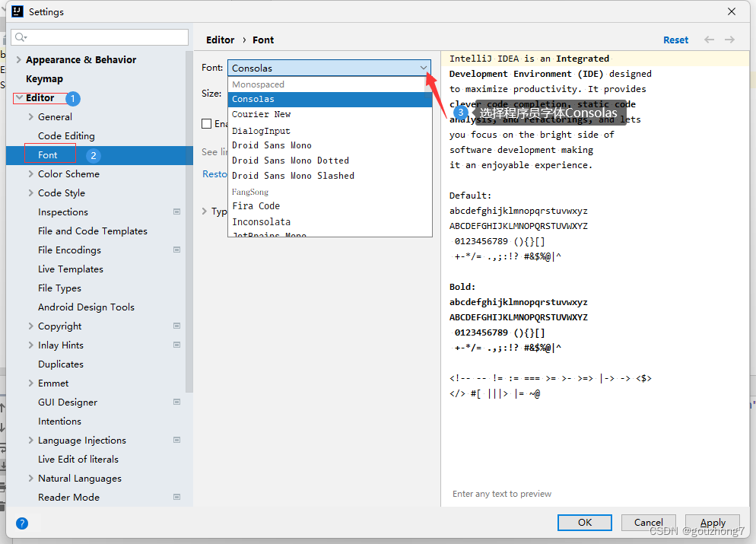Select DialogInput font option

tap(330, 131)
